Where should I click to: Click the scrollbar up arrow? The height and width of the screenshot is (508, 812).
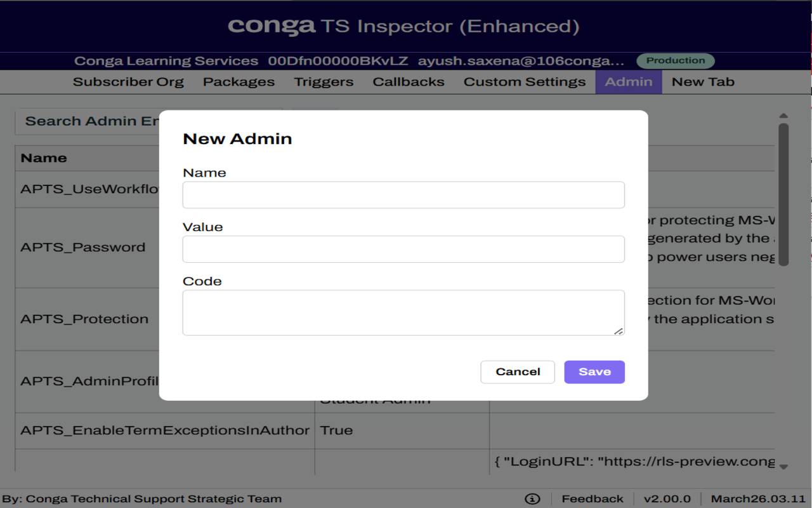pos(783,116)
